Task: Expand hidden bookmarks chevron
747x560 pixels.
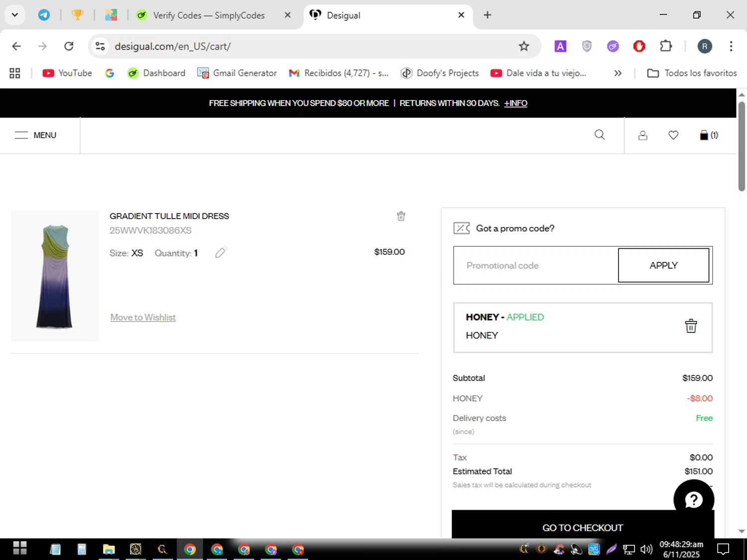Action: (x=618, y=73)
